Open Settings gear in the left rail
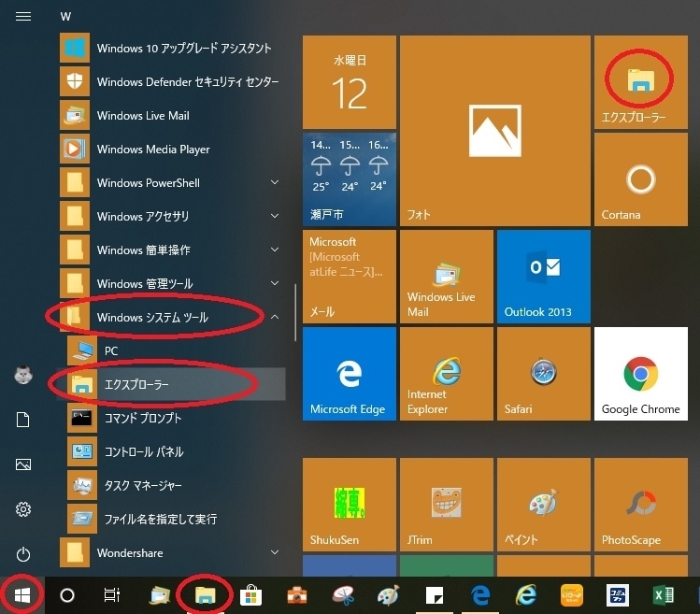700x614 pixels. pyautogui.click(x=23, y=509)
